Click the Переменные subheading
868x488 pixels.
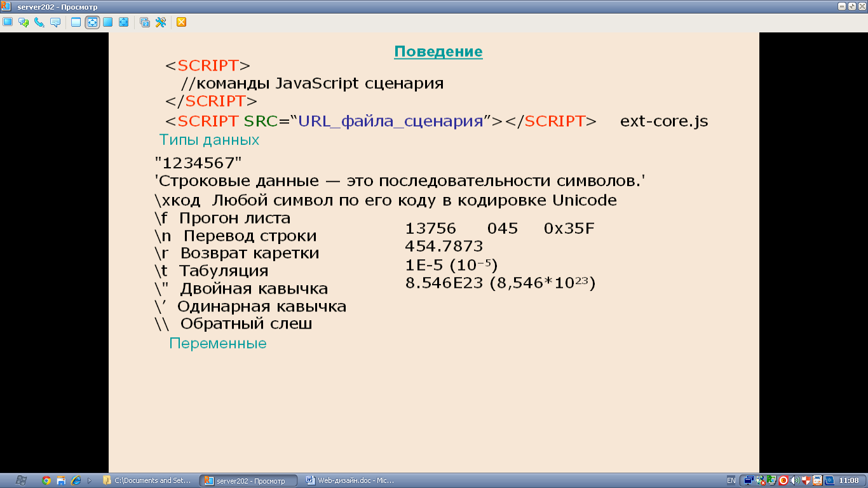(x=218, y=344)
